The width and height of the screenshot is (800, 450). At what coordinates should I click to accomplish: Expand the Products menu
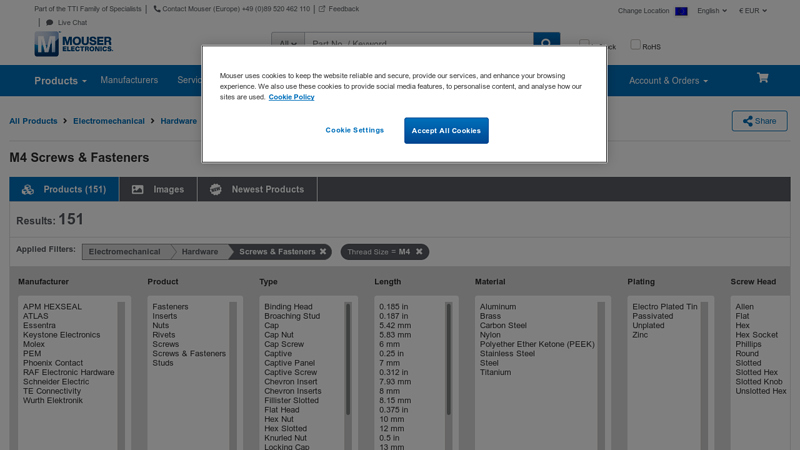point(60,81)
